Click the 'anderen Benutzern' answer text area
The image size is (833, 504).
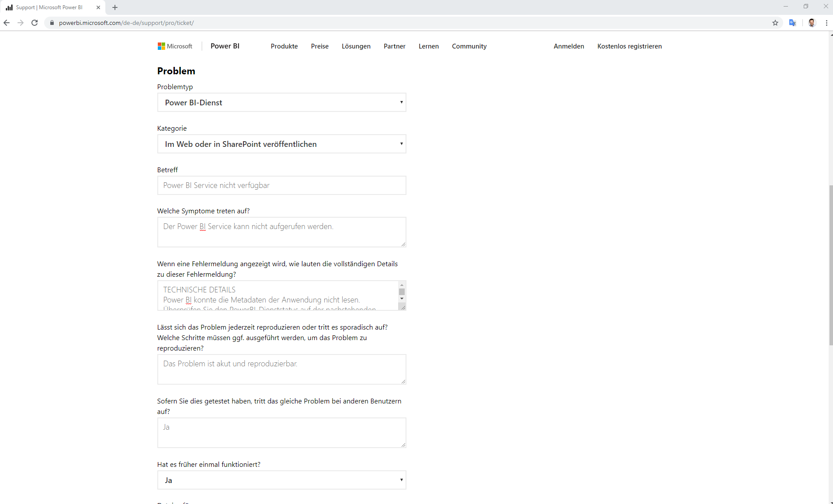(x=282, y=433)
